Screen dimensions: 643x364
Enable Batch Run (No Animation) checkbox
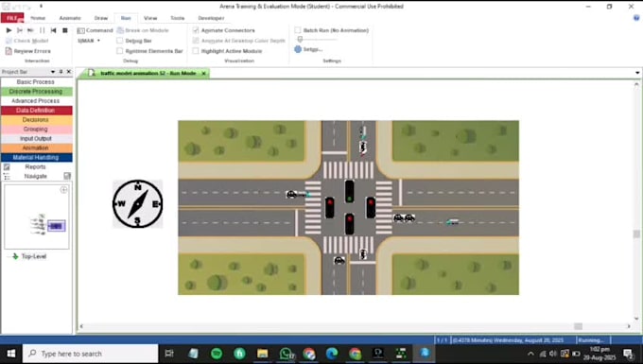tap(298, 30)
